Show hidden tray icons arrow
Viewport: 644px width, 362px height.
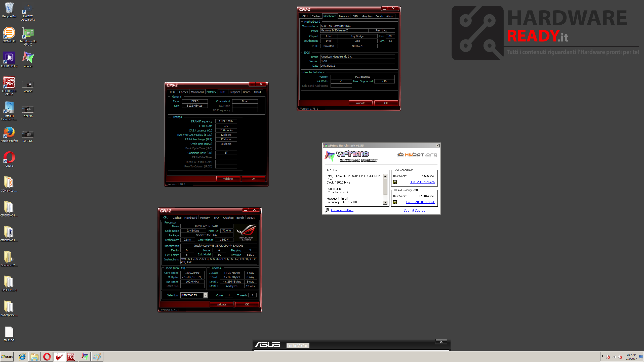click(x=602, y=356)
